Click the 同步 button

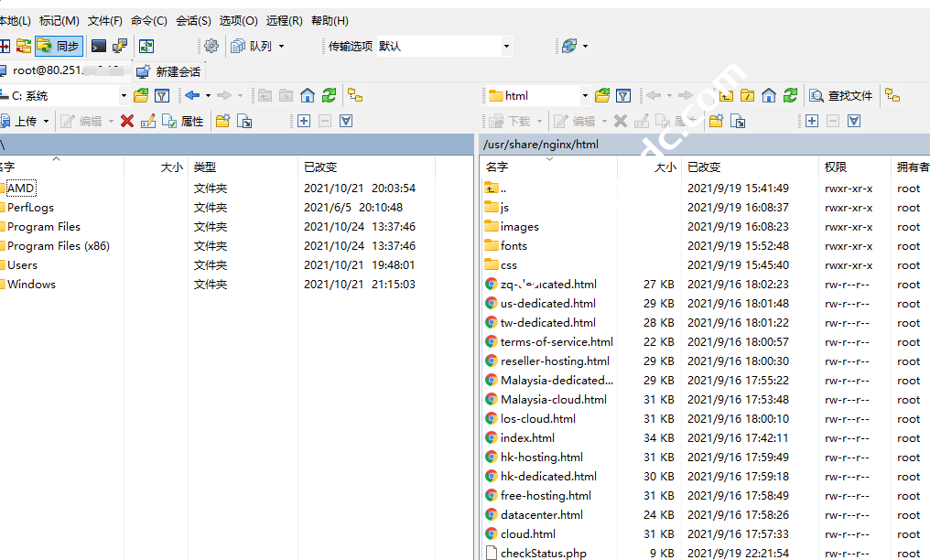tap(59, 46)
